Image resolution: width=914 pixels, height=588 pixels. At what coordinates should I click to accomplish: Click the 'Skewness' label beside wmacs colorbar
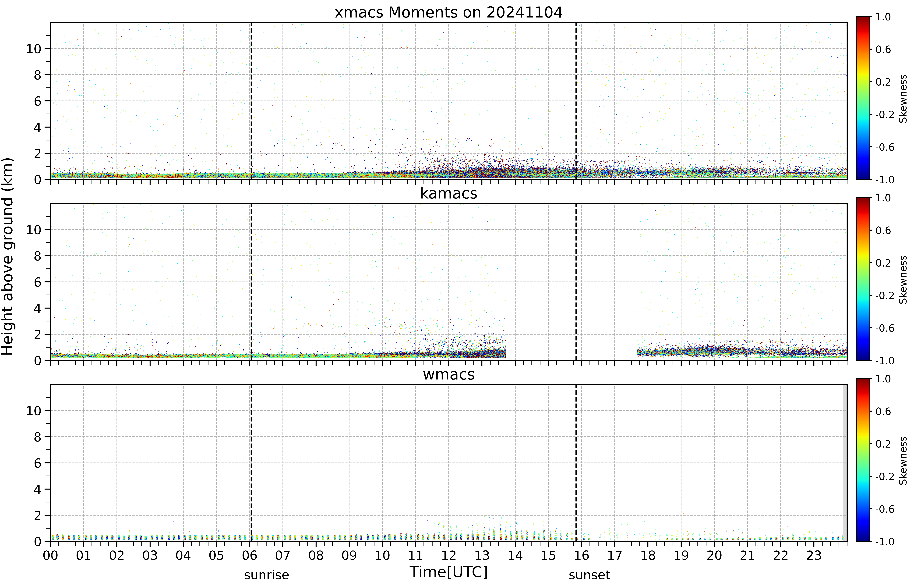click(x=903, y=460)
